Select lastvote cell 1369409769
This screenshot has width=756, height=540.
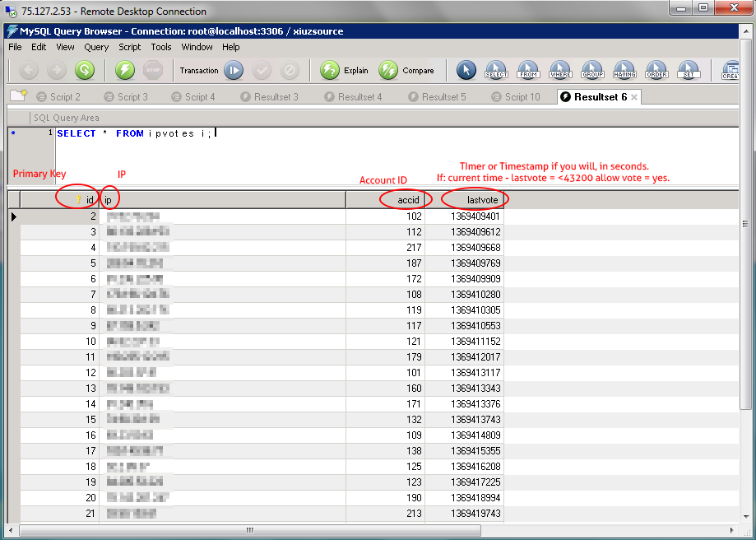coord(464,263)
